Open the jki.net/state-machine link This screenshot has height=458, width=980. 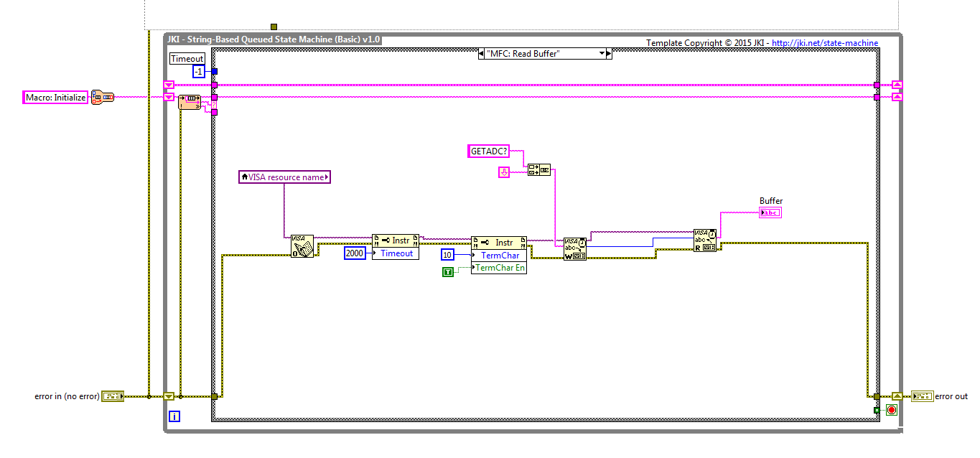click(826, 43)
